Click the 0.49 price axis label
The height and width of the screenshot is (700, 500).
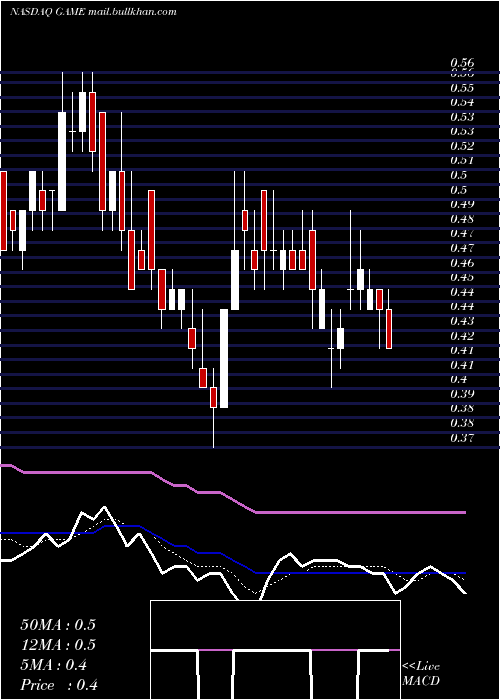coord(462,204)
